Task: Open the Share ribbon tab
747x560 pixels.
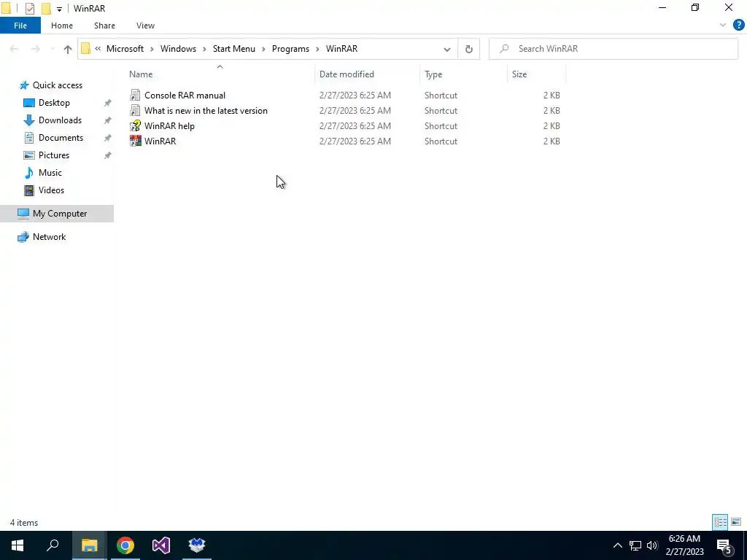Action: (x=104, y=26)
